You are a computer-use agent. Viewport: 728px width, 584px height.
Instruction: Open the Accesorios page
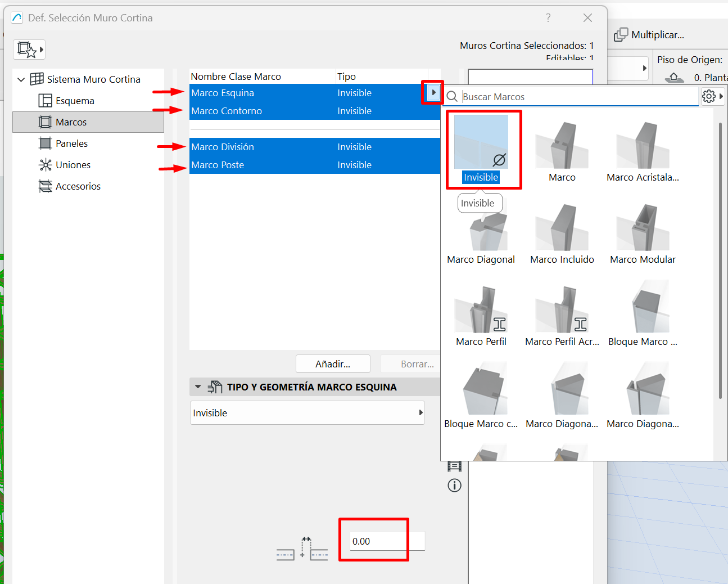(x=78, y=186)
